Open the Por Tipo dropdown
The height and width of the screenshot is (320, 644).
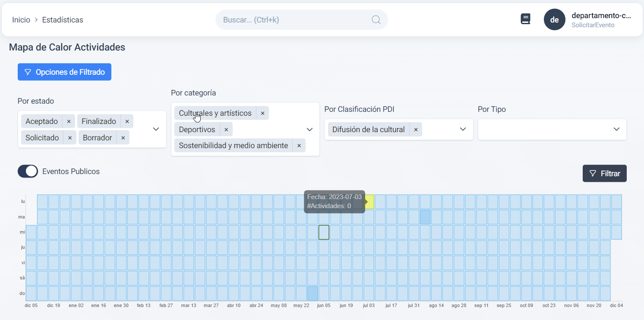616,130
